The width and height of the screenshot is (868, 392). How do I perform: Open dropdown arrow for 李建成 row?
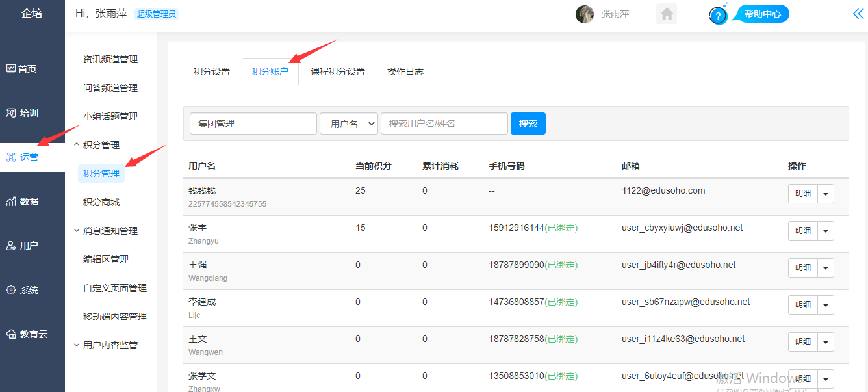click(x=826, y=305)
